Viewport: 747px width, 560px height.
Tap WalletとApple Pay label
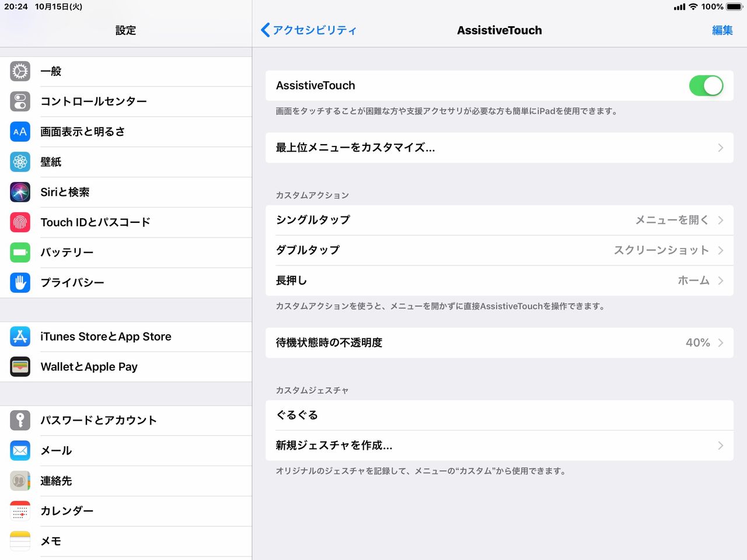click(x=89, y=367)
